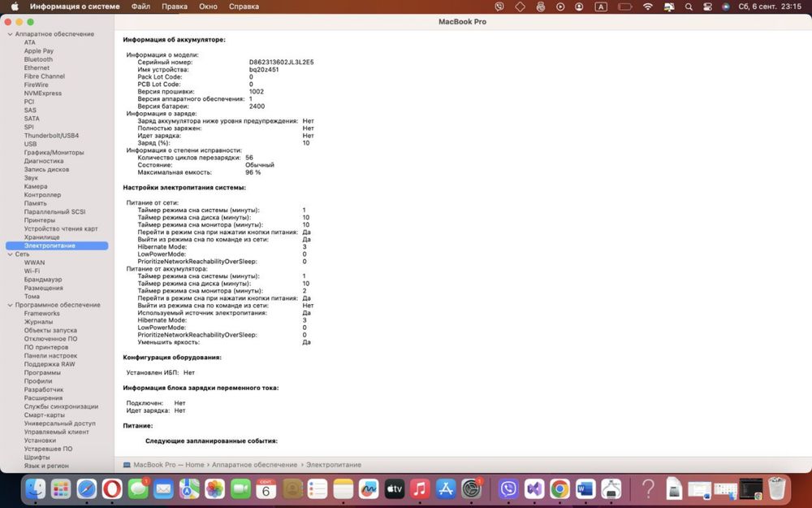812x508 pixels.
Task: Open Visual Studio from the Dock
Action: [534, 488]
